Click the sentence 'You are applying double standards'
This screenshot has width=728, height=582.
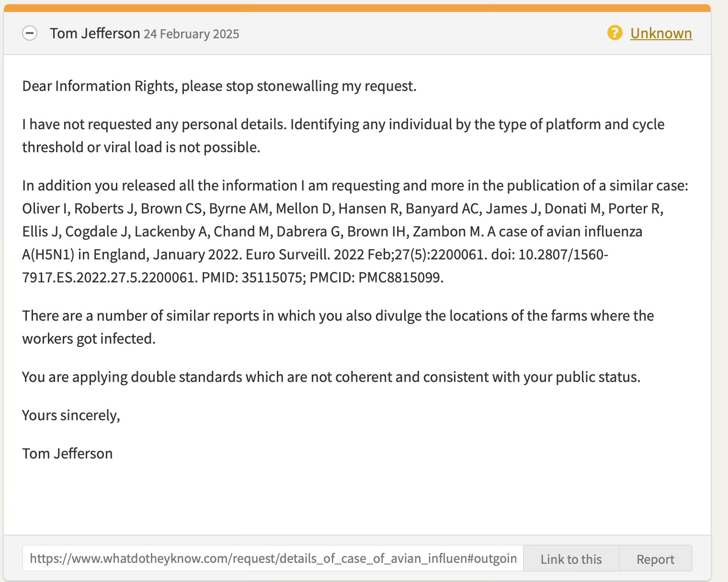pyautogui.click(x=331, y=377)
